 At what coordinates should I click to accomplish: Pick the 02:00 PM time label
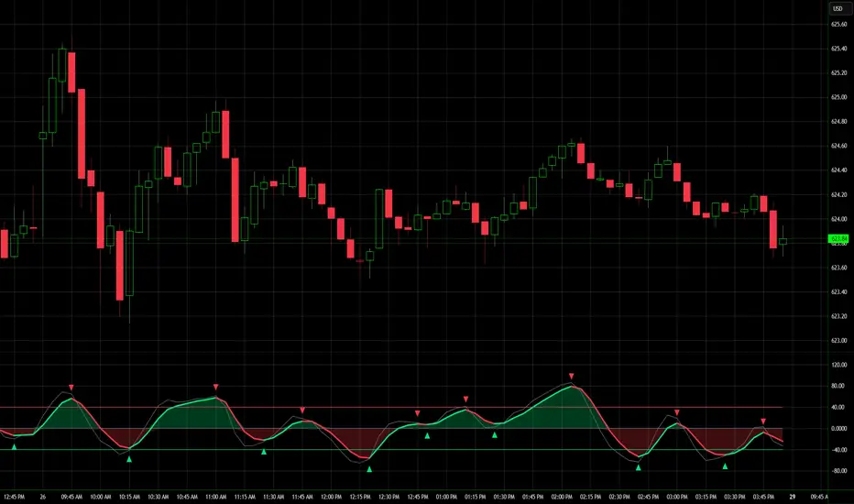pos(562,497)
